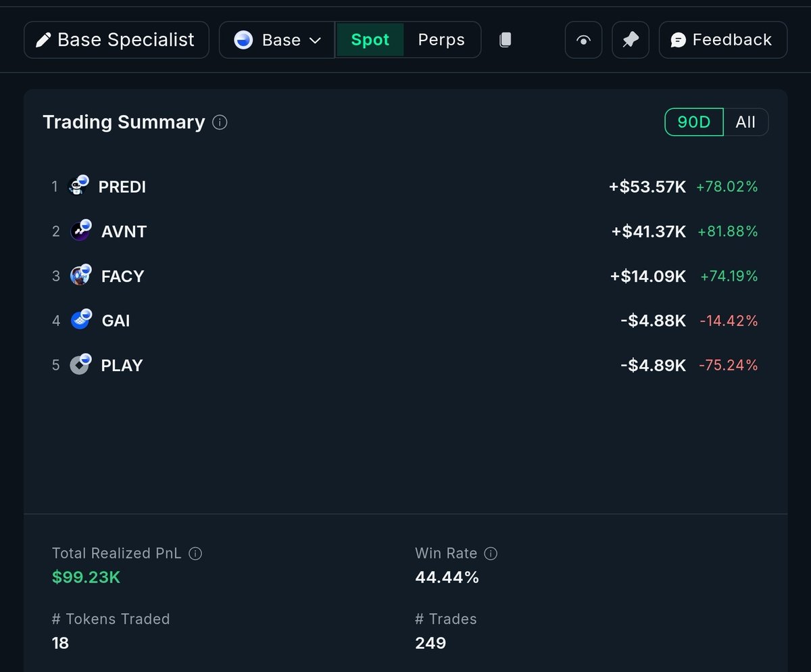
Task: Switch to the Perps tab
Action: point(441,40)
